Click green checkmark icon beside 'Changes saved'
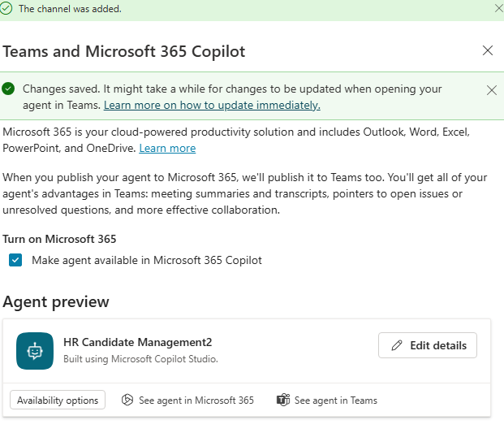This screenshot has width=504, height=433. pos(9,89)
